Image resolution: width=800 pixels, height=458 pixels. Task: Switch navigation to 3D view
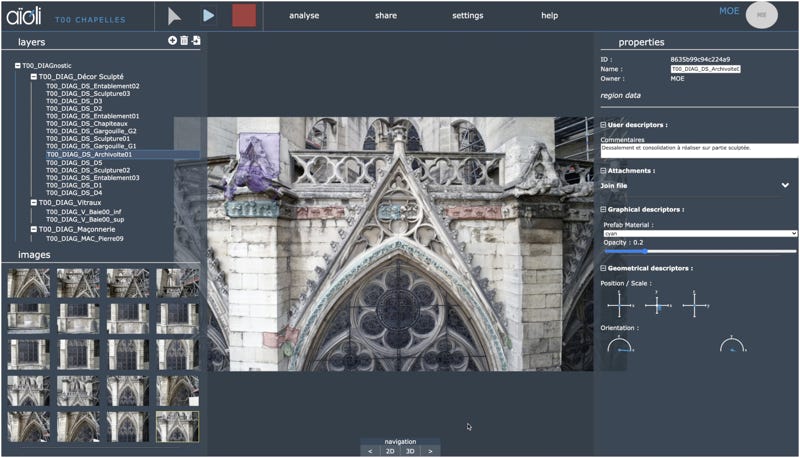[x=410, y=451]
